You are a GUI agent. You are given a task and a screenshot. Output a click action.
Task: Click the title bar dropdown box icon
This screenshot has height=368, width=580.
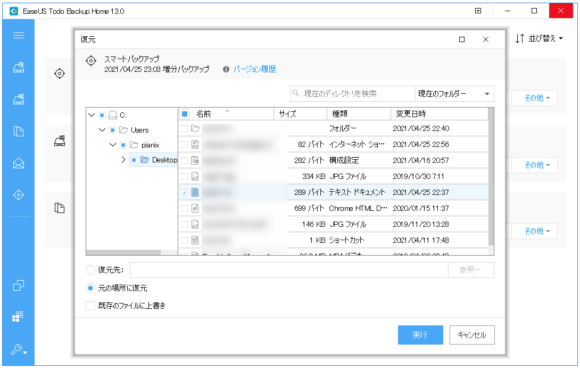tap(478, 11)
